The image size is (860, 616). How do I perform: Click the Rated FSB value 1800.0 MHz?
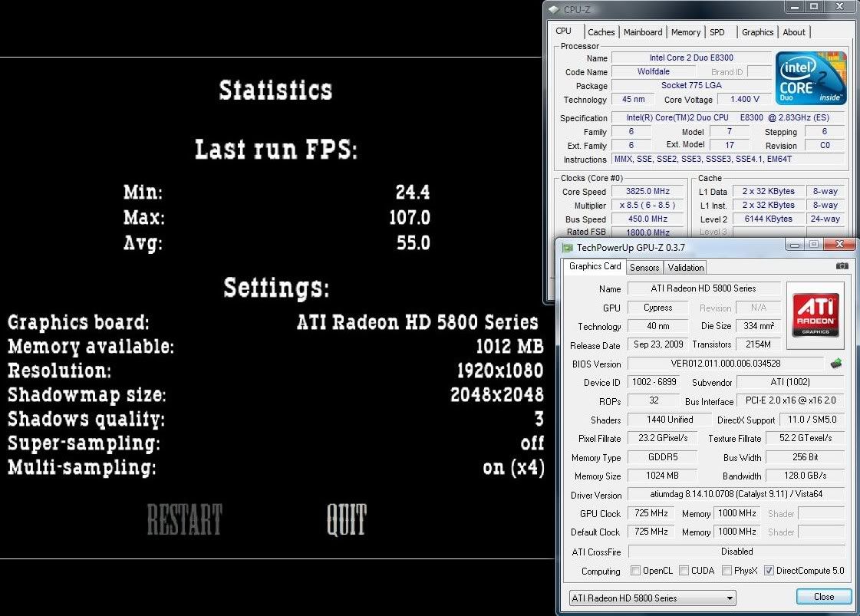click(x=647, y=232)
